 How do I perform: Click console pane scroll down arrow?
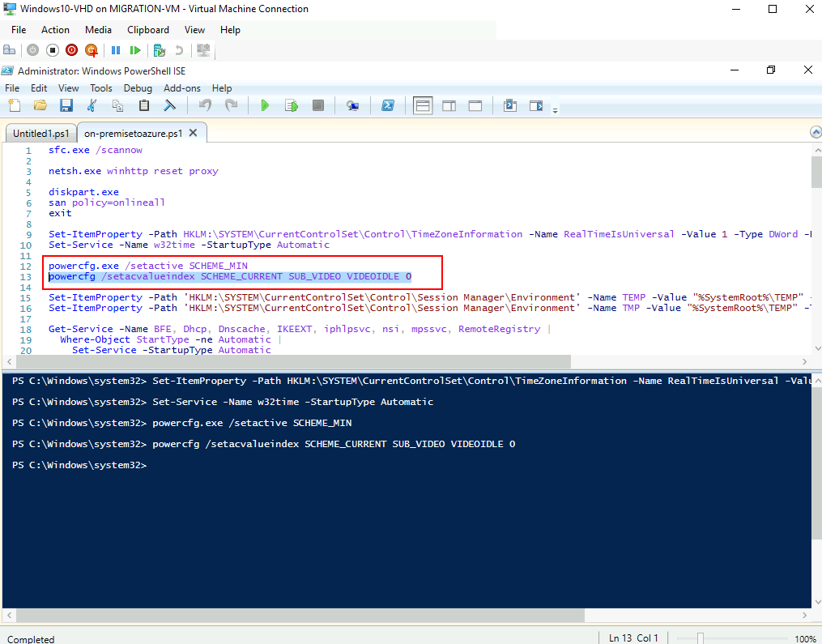point(816,603)
